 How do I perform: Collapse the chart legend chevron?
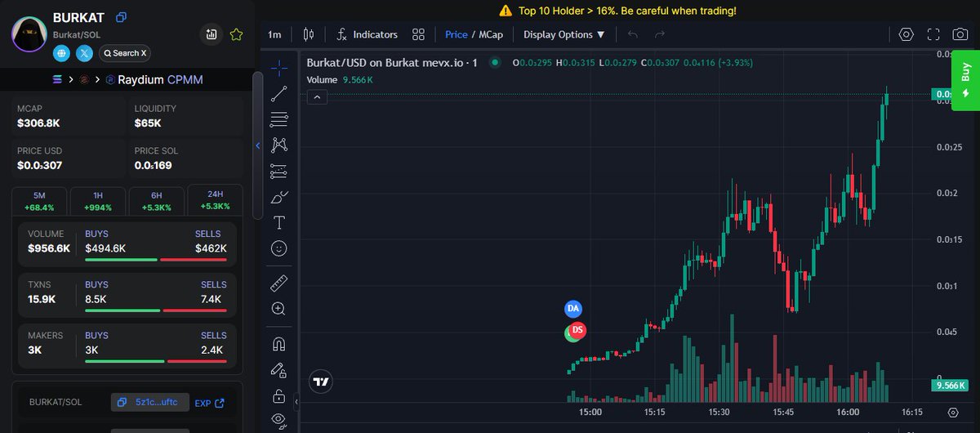[x=318, y=97]
